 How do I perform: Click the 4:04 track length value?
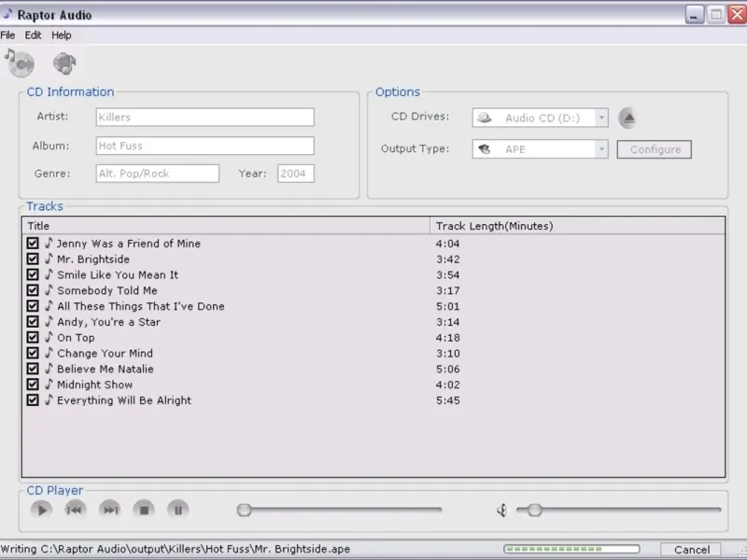click(448, 244)
